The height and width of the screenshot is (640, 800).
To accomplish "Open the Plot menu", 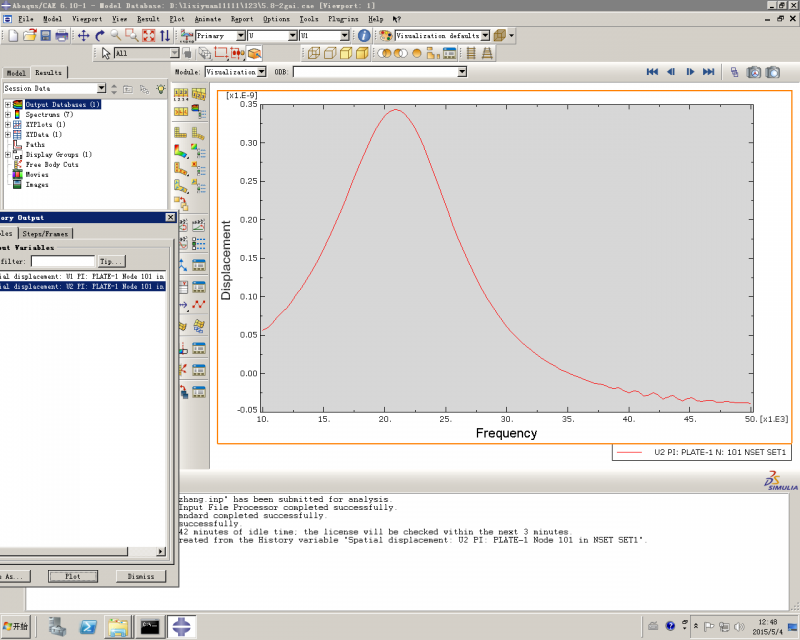I will point(176,19).
